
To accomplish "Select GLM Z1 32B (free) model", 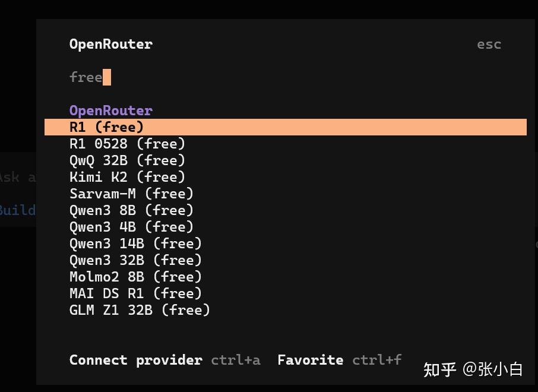I will pos(140,310).
